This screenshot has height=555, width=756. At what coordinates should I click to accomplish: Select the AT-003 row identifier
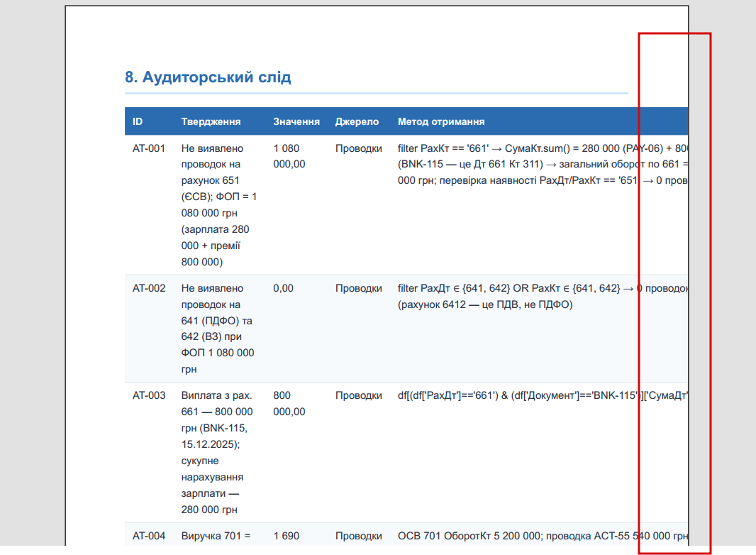pyautogui.click(x=149, y=396)
